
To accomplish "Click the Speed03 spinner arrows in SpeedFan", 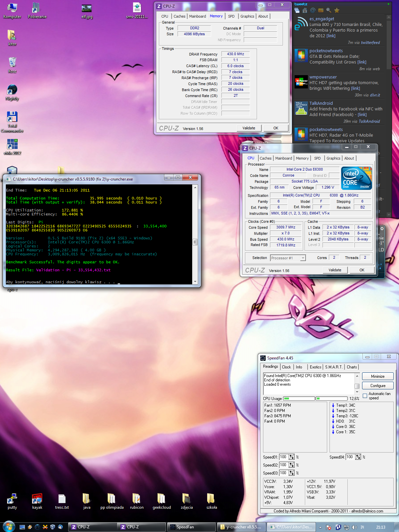I will tap(292, 473).
